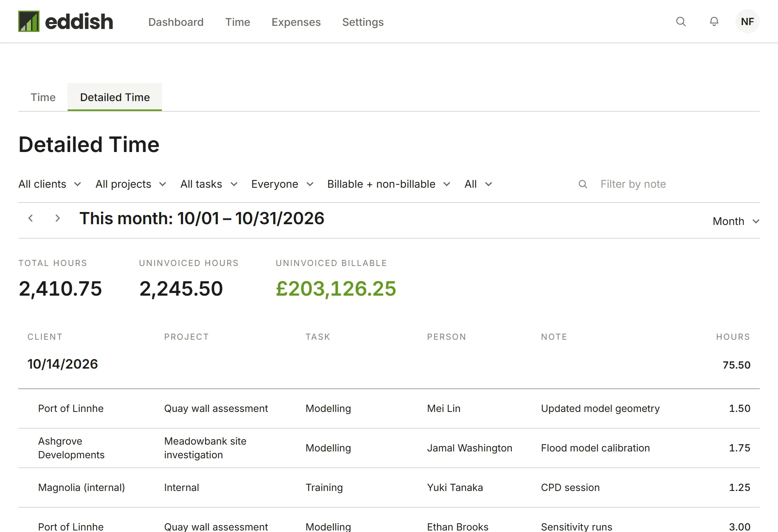The height and width of the screenshot is (532, 778).
Task: Open Expenses in top navigation
Action: (296, 22)
